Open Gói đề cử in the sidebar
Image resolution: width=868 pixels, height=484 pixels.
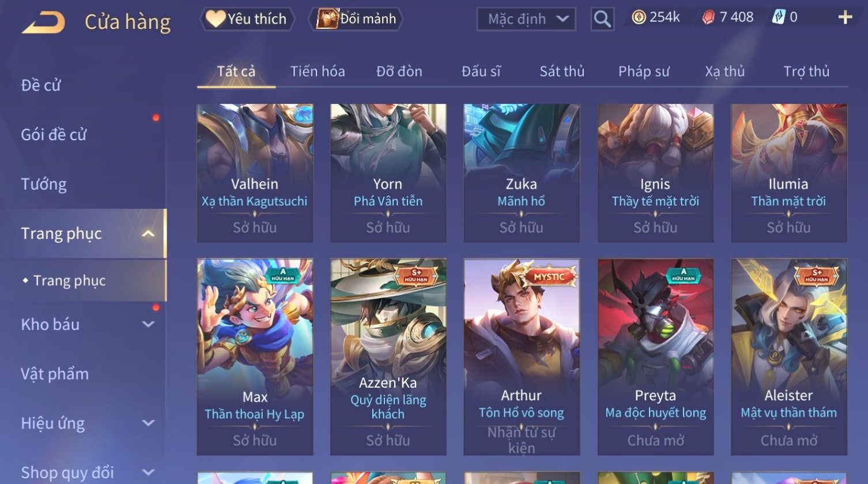(x=54, y=134)
